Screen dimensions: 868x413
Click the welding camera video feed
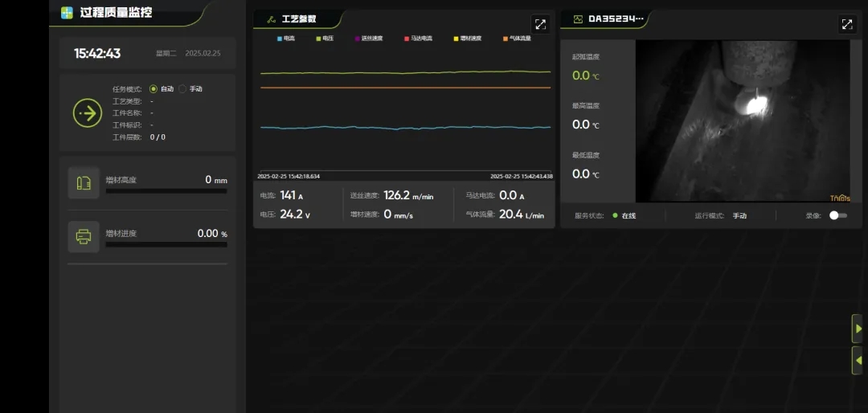point(742,121)
